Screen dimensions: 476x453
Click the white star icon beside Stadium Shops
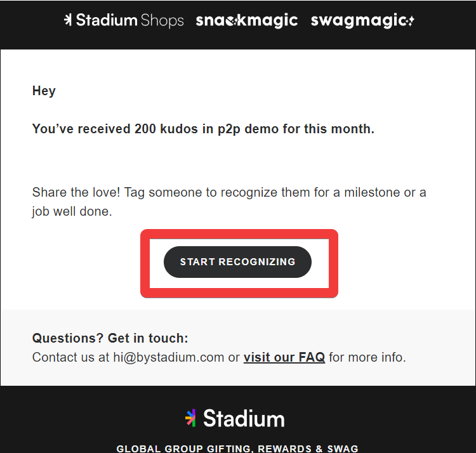68,20
